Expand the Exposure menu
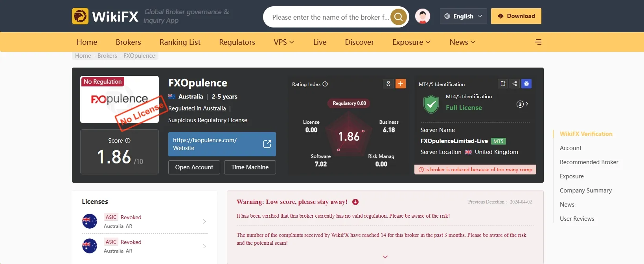The height and width of the screenshot is (264, 644). point(411,42)
